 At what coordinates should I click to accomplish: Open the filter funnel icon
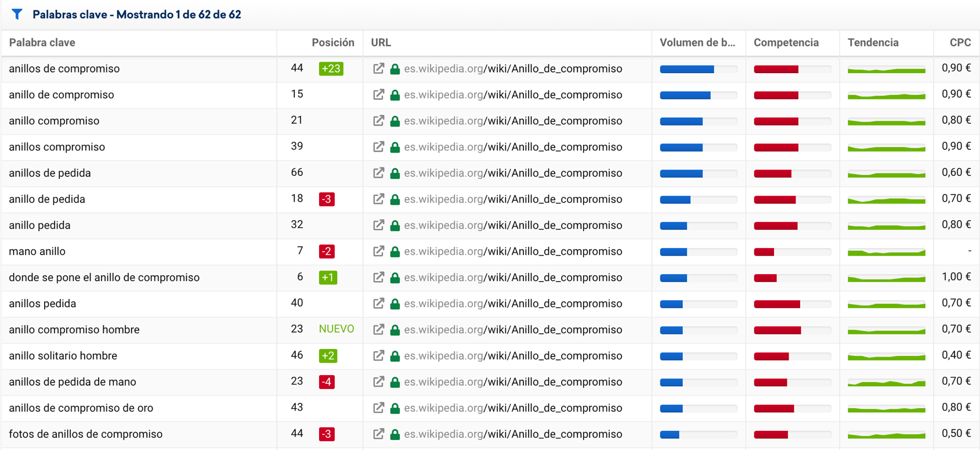click(17, 14)
